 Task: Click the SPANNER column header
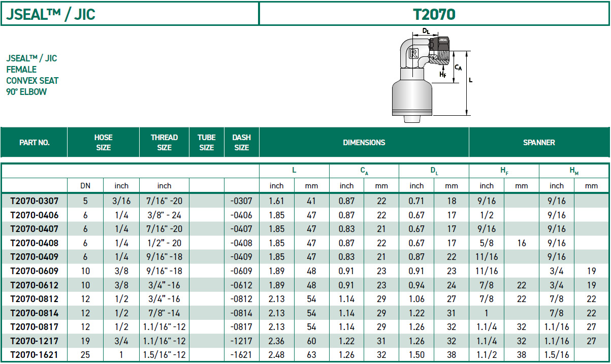539,143
